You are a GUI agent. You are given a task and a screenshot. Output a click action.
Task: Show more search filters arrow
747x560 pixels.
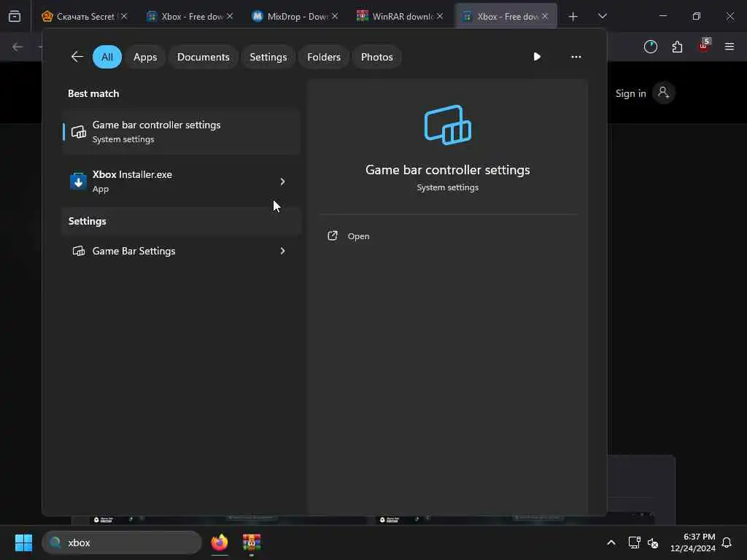click(x=537, y=57)
